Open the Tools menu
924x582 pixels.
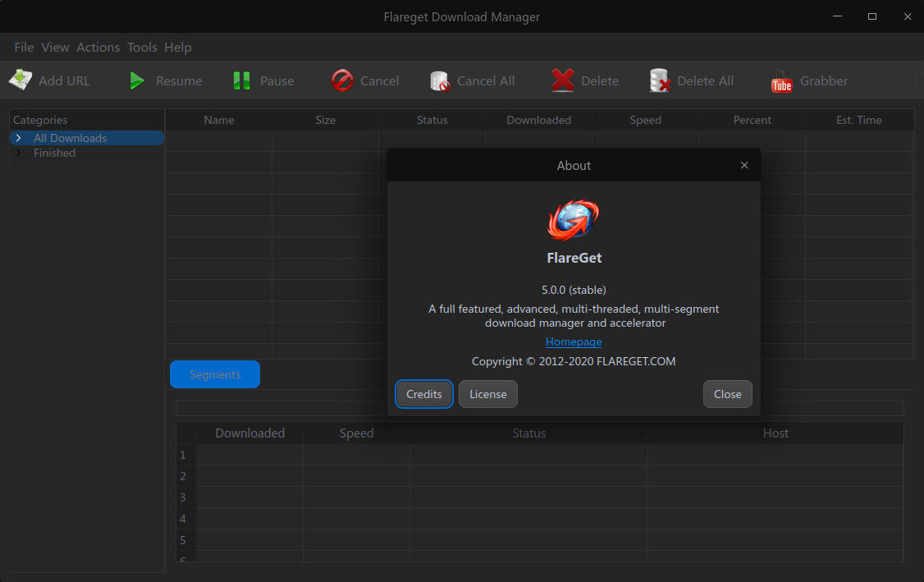pos(142,47)
